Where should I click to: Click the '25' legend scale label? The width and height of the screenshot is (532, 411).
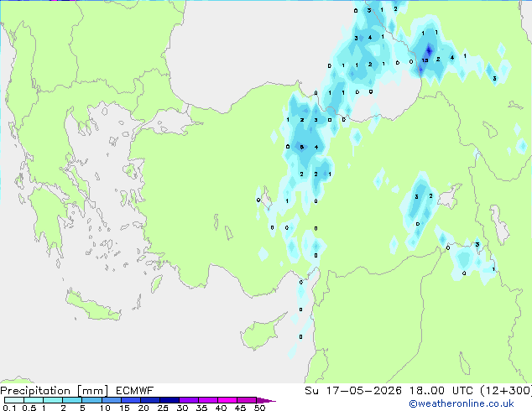coord(163,408)
